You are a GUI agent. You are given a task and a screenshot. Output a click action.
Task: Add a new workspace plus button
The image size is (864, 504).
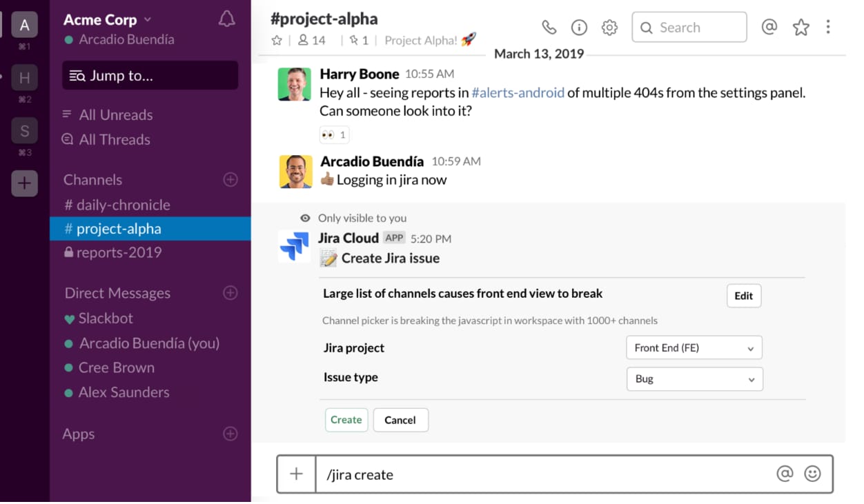(x=24, y=183)
